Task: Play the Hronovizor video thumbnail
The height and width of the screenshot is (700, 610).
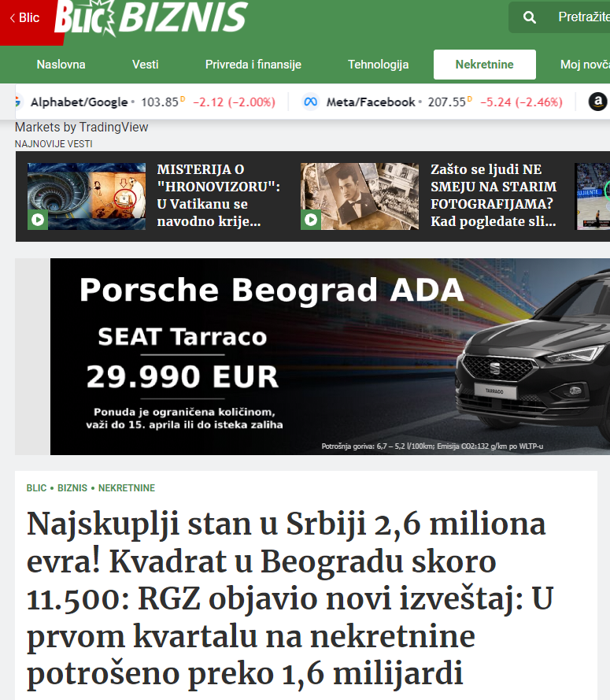Action: point(87,196)
